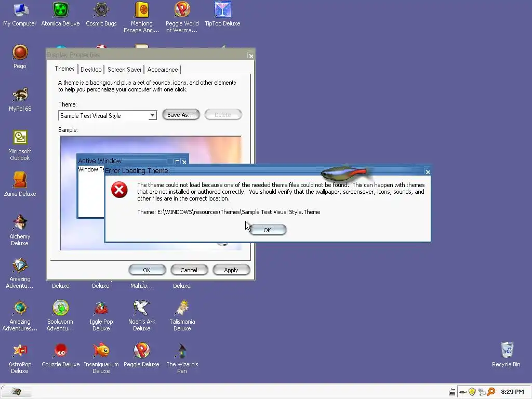Switch to the Themes tab

click(64, 69)
